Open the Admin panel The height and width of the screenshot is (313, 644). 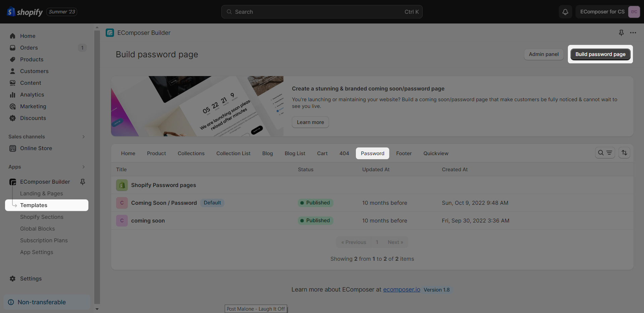tap(544, 54)
